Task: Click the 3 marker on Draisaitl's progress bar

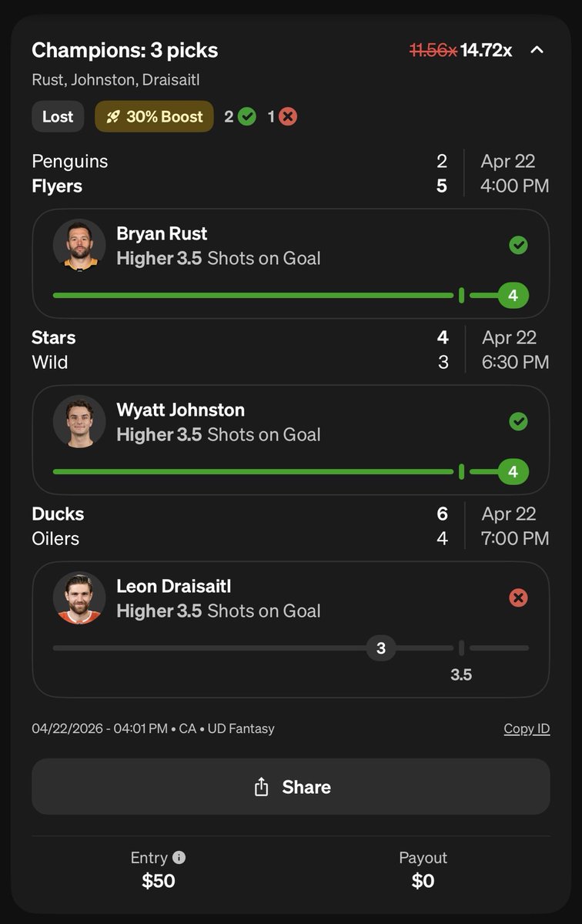Action: [x=380, y=648]
